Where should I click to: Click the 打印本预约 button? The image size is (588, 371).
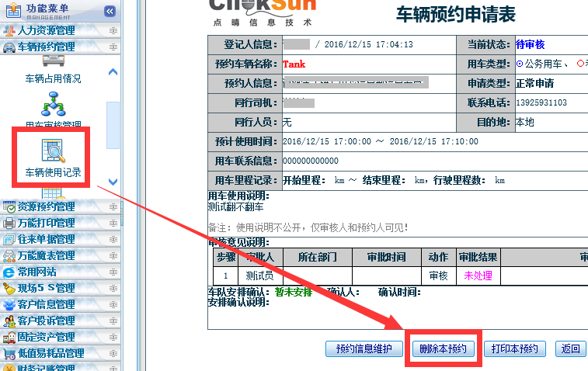pos(515,349)
